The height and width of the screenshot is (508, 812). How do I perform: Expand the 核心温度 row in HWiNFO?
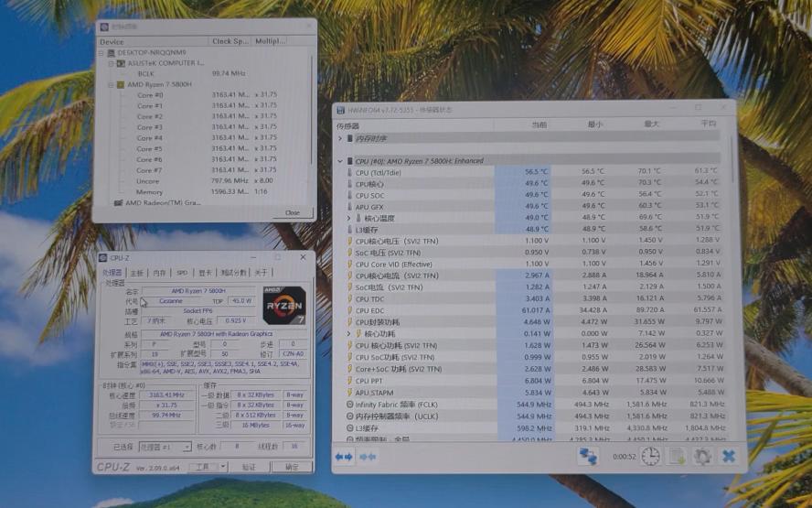pyautogui.click(x=349, y=218)
